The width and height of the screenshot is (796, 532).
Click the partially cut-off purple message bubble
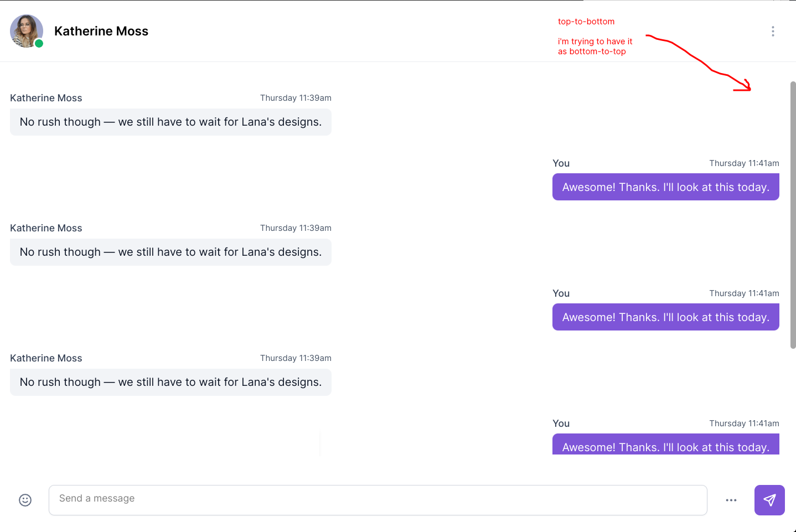(665, 445)
